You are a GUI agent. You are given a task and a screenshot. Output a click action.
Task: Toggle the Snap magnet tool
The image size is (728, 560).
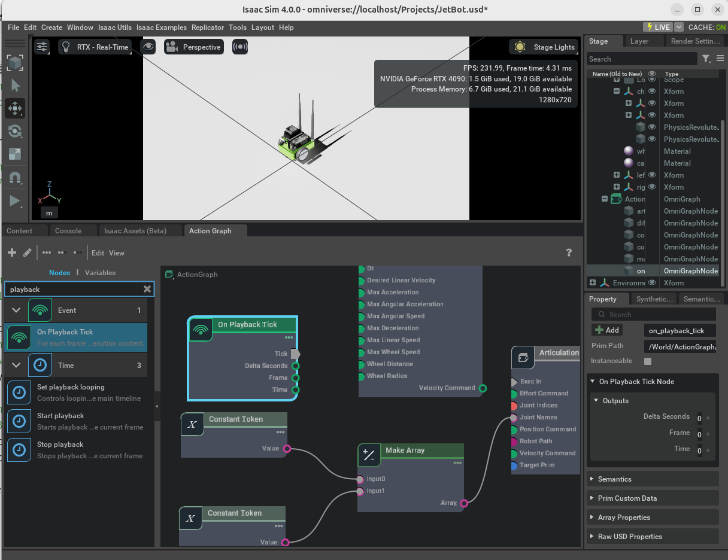[x=15, y=176]
